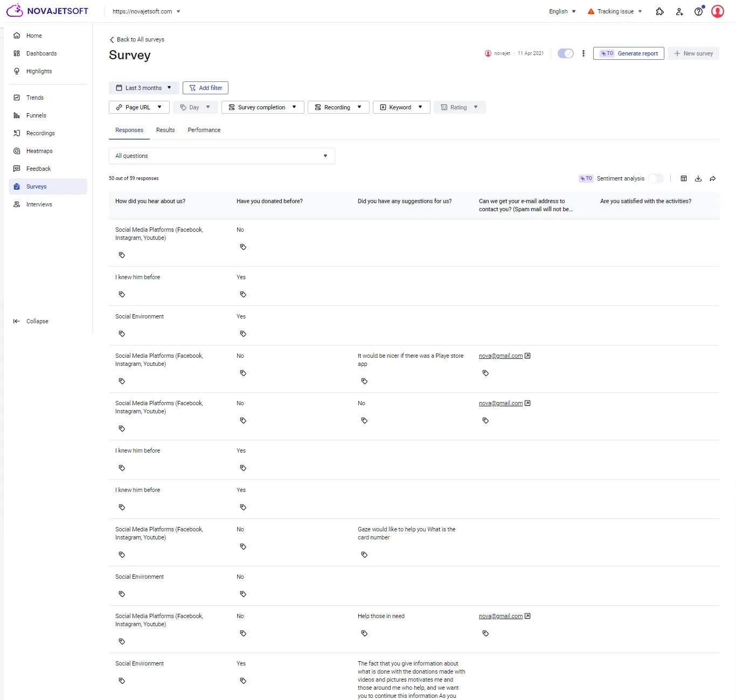Open the Page URL filter dropdown
Viewport: 736px width, 700px height.
click(x=139, y=107)
